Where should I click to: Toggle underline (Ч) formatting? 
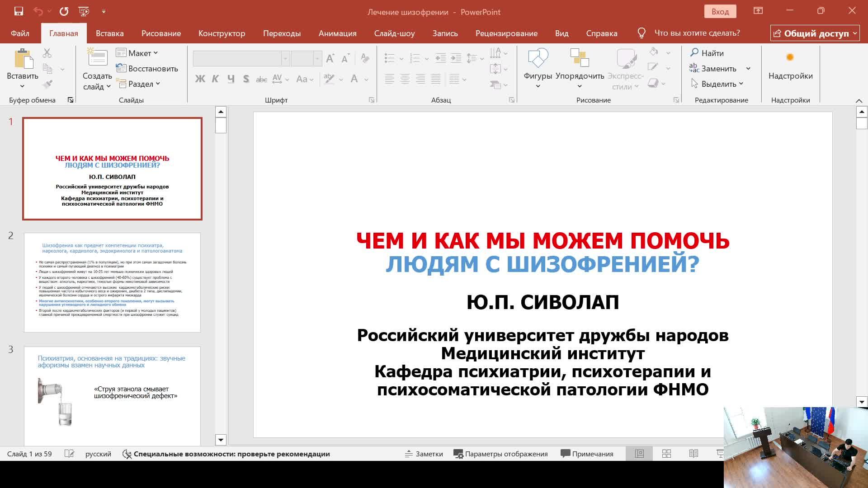[x=231, y=79]
